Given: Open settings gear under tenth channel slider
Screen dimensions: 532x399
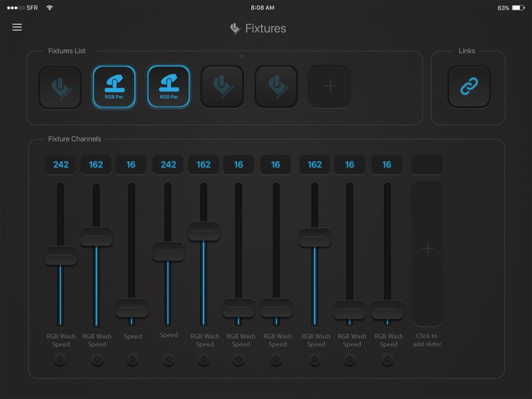Looking at the screenshot, I should click(x=387, y=359).
